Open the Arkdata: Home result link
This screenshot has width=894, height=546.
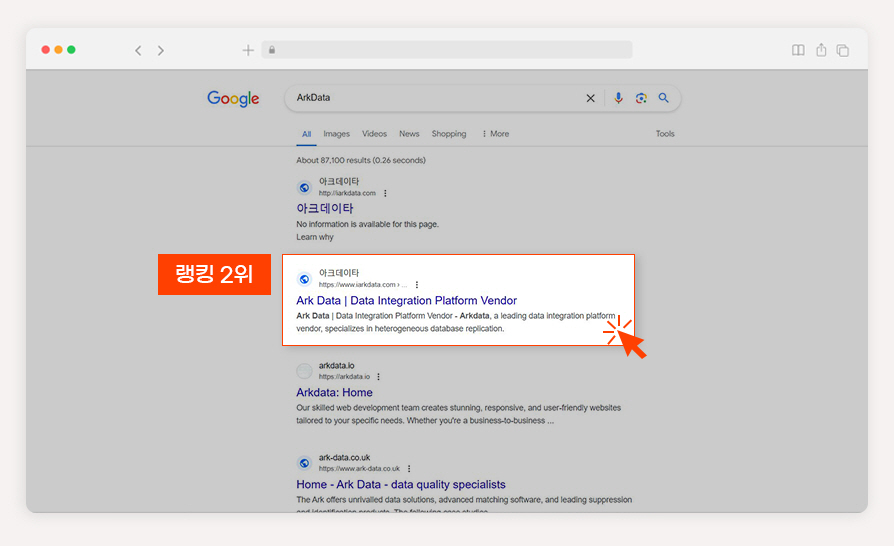click(x=334, y=393)
